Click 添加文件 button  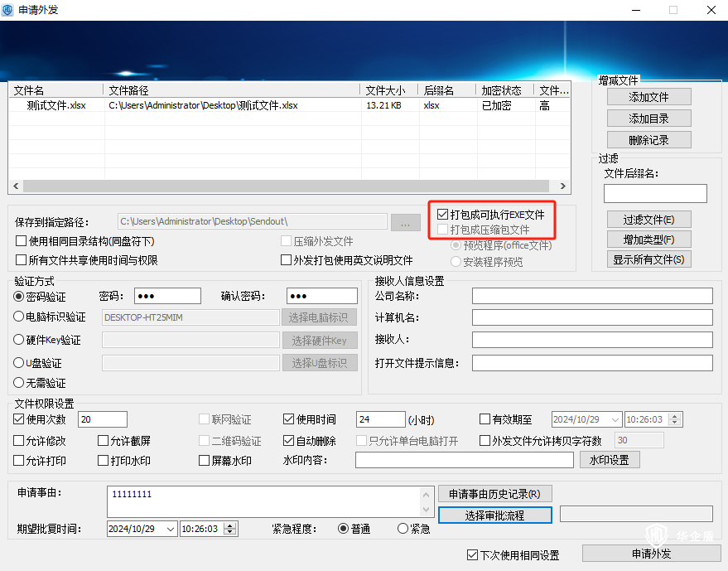pos(648,97)
